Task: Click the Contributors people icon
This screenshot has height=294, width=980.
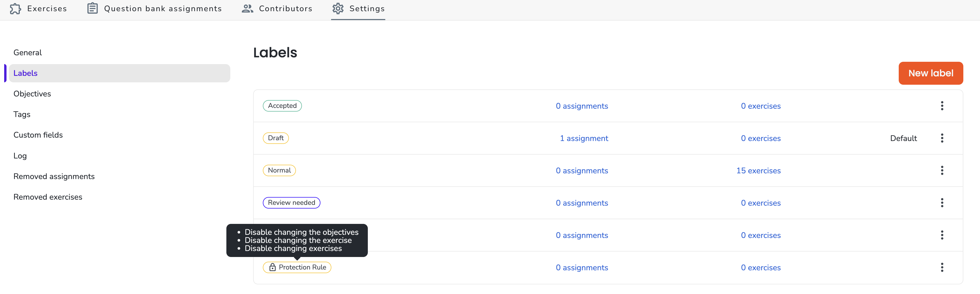Action: [247, 8]
